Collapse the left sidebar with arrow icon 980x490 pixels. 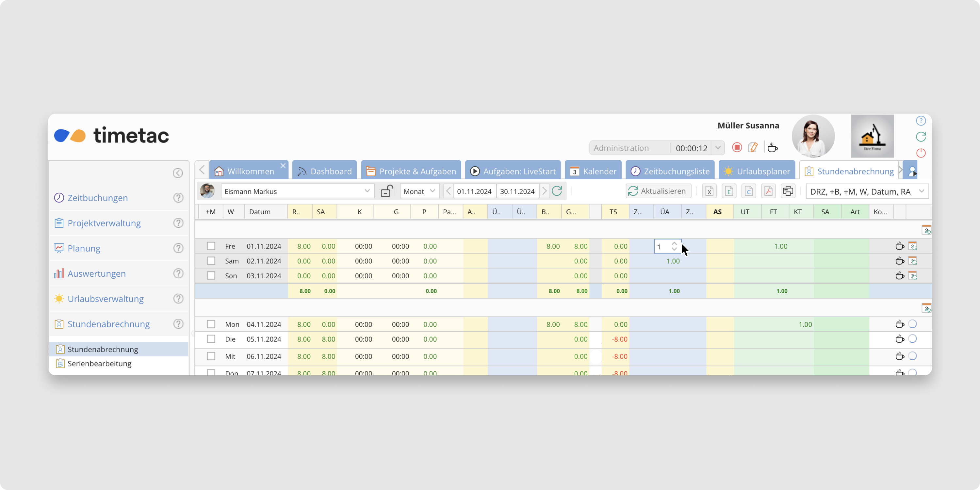click(178, 173)
